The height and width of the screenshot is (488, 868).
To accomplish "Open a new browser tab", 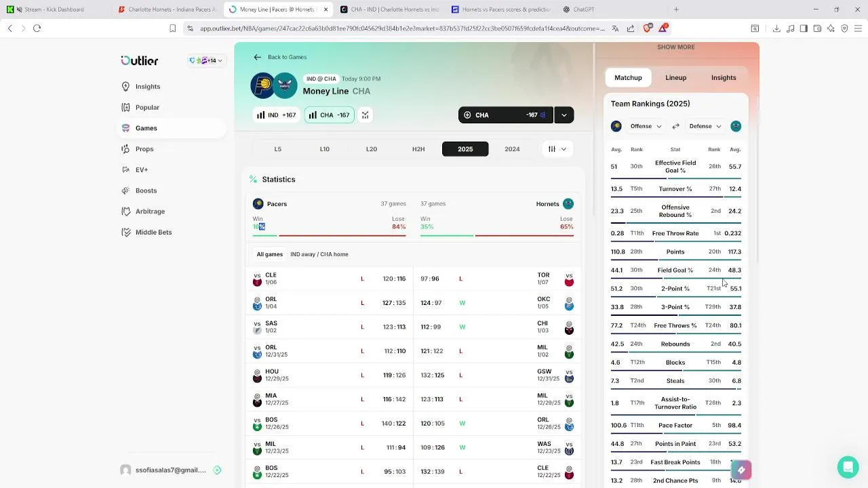I will (676, 9).
